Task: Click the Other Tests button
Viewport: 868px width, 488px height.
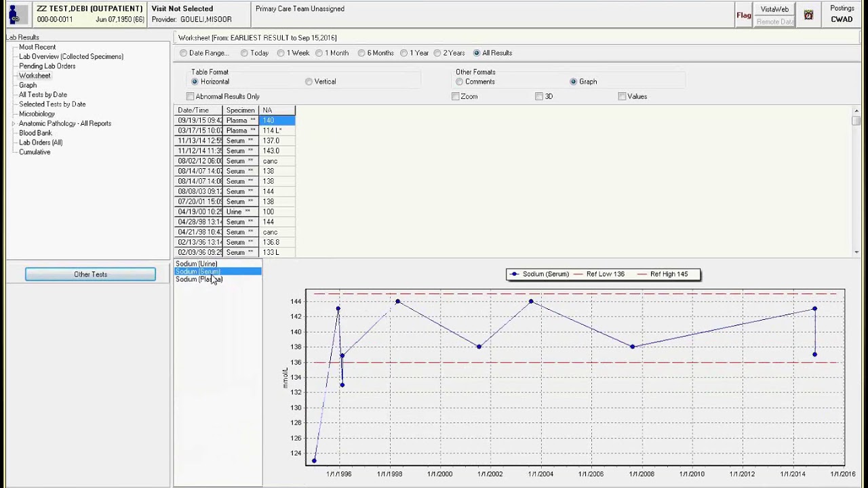Action: (90, 274)
